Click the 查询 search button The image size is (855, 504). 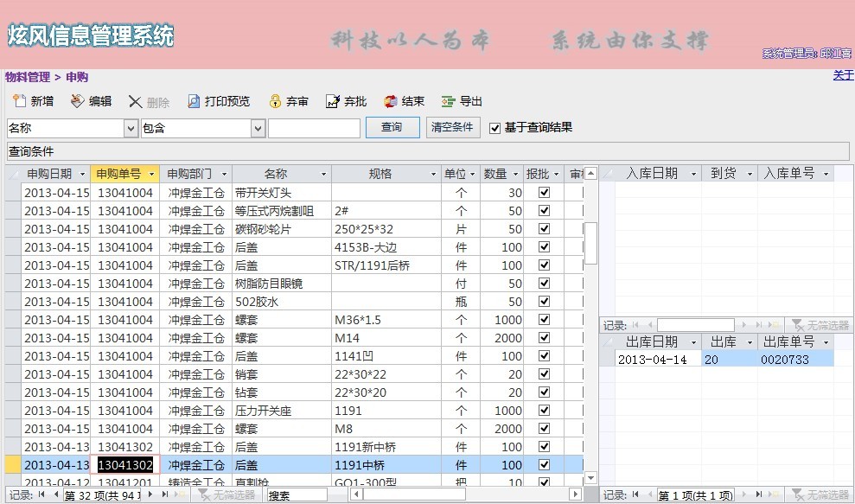coord(392,128)
